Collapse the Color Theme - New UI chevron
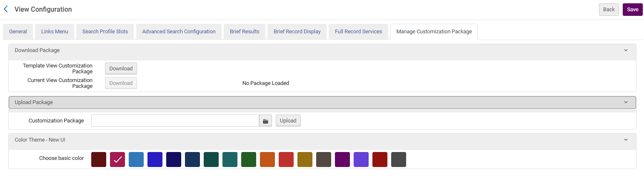The height and width of the screenshot is (177, 644). [x=626, y=140]
